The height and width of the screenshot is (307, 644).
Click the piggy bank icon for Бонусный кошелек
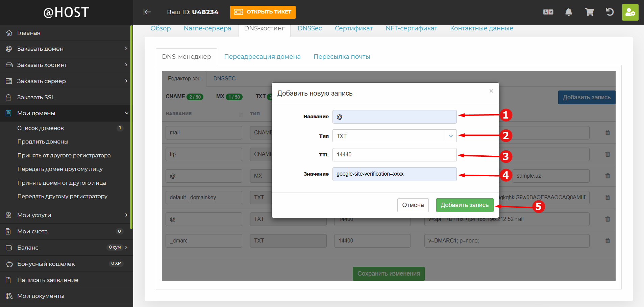pos(9,264)
